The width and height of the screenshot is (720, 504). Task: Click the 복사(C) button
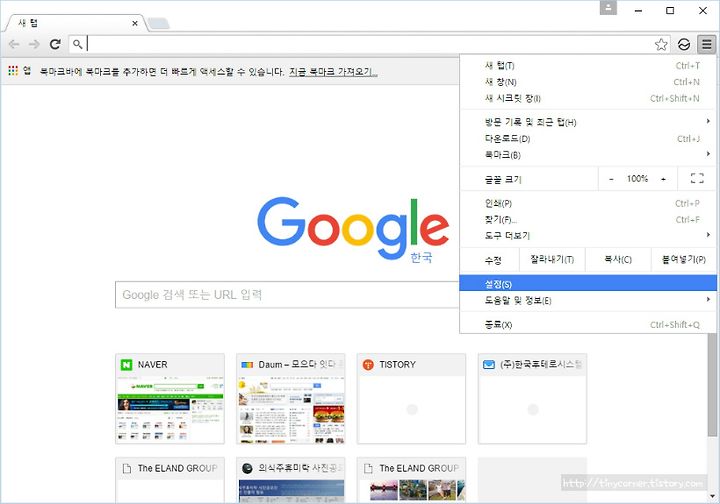(619, 260)
